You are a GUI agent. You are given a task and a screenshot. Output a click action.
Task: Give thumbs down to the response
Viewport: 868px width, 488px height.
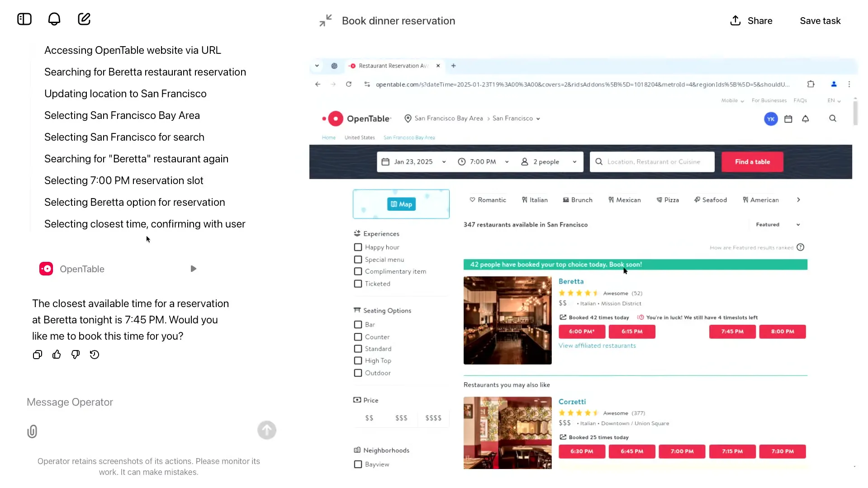click(x=76, y=355)
